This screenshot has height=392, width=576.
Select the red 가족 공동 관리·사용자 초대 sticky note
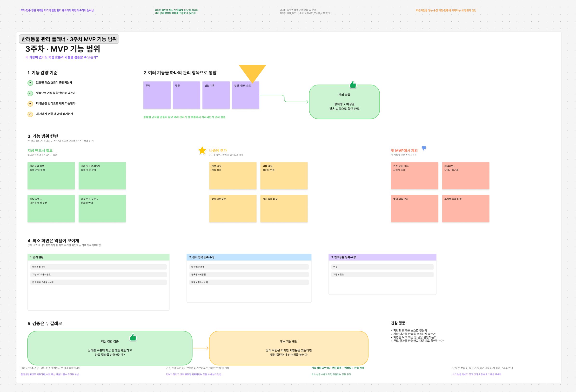[x=414, y=176]
